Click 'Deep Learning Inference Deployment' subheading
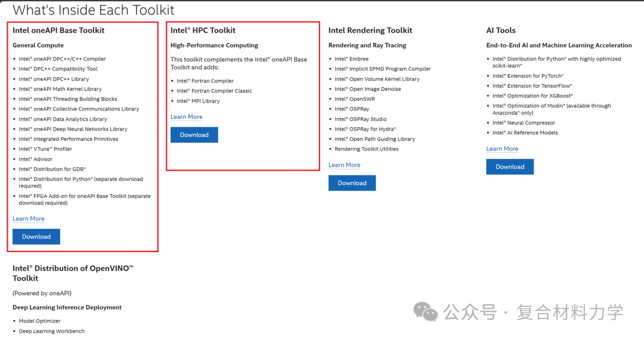 coord(67,308)
